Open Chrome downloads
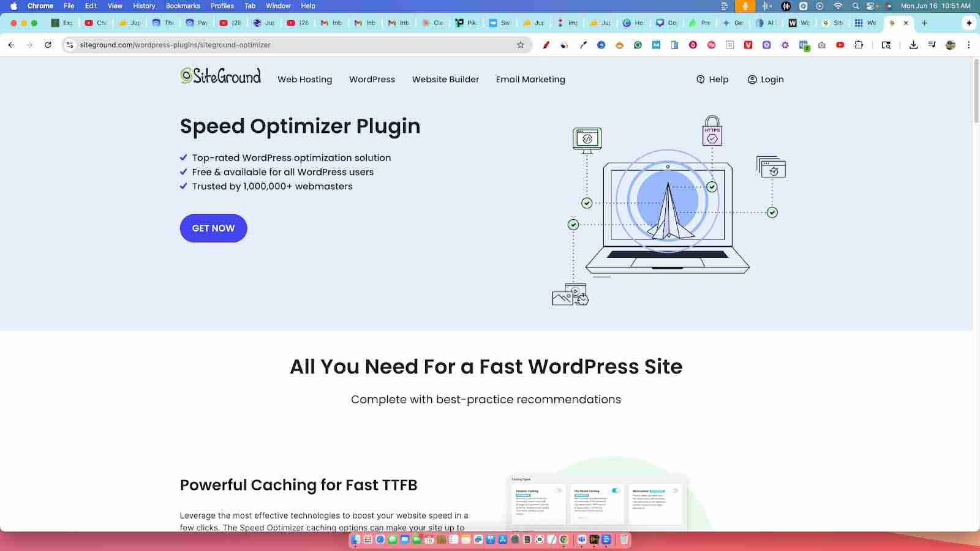Image resolution: width=980 pixels, height=551 pixels. pyautogui.click(x=913, y=45)
